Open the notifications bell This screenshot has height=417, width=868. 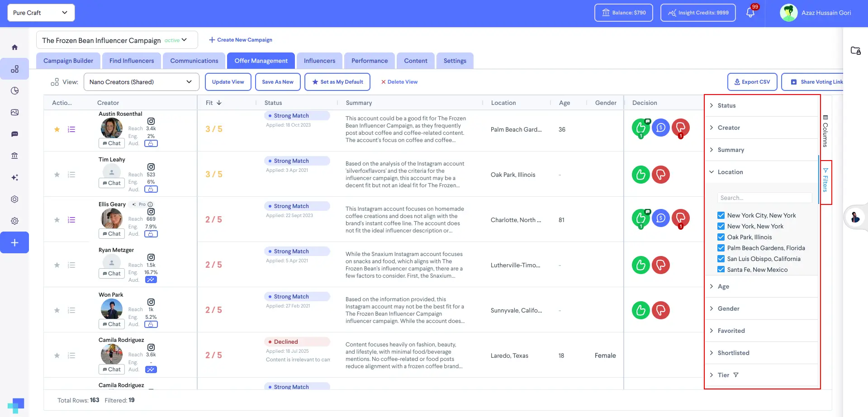[x=750, y=13]
